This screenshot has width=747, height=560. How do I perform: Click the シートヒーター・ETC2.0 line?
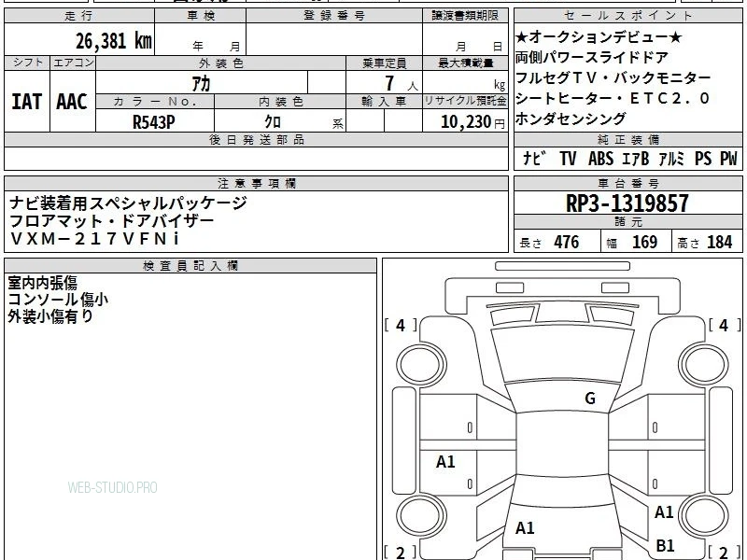coord(613,98)
